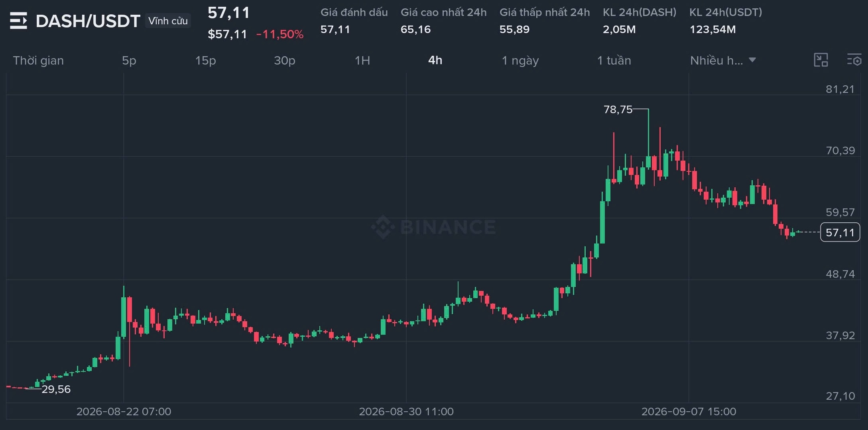Switch to the 1 ngày interval
This screenshot has width=868, height=430.
(520, 60)
